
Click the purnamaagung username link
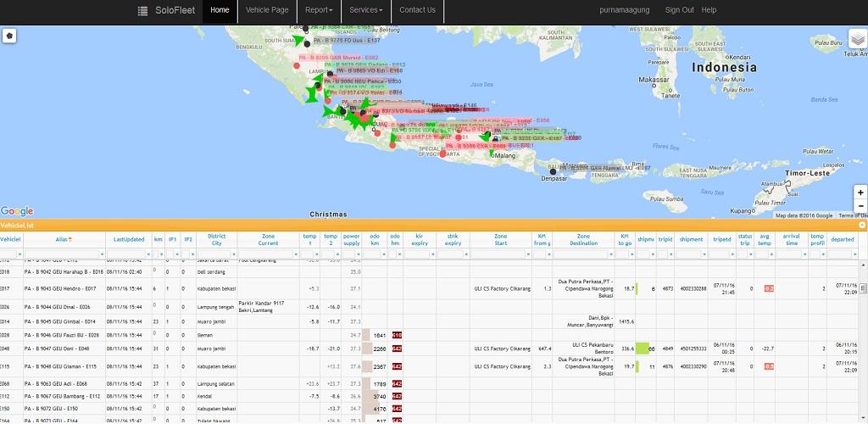coord(625,10)
